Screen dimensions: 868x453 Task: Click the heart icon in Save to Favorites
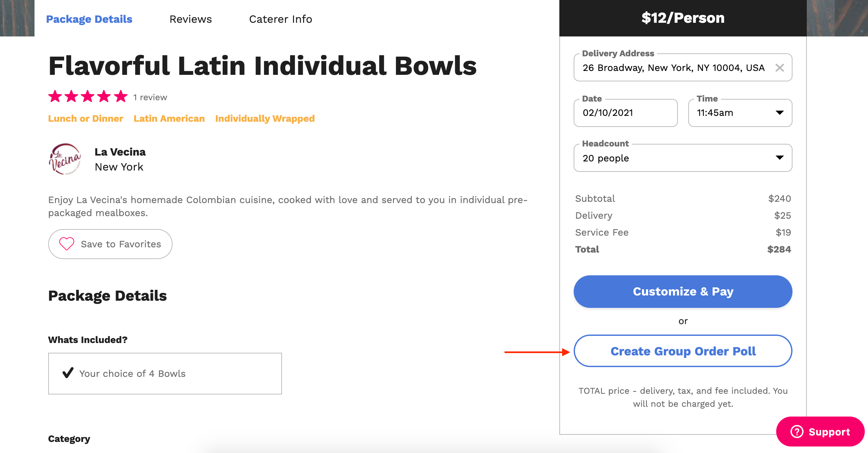[x=66, y=244]
